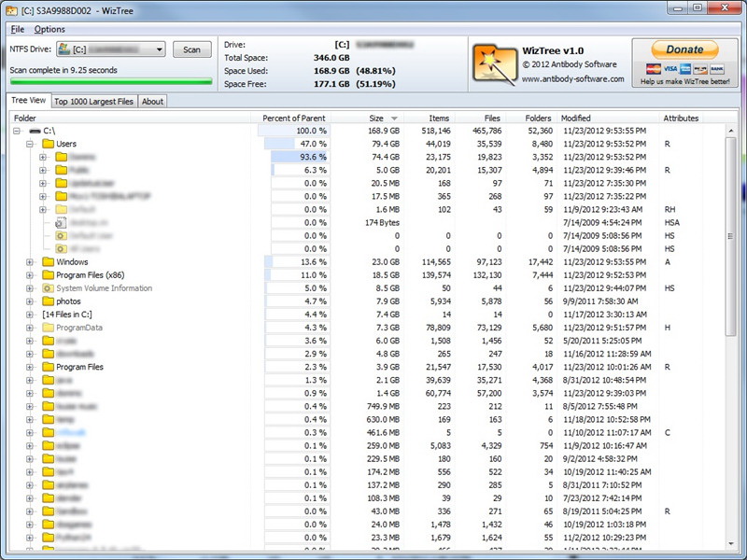Open the www.antibody-software.com link
The width and height of the screenshot is (747, 560).
[x=572, y=78]
